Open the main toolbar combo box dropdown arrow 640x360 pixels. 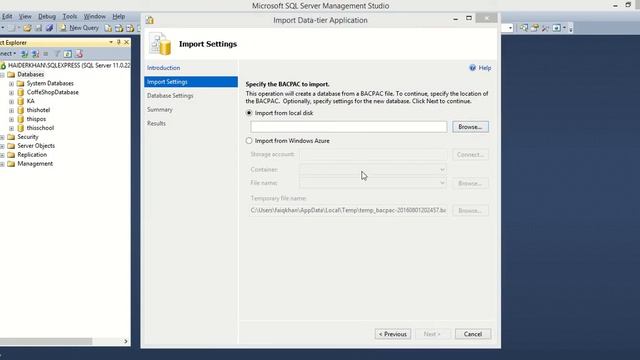tap(510, 28)
